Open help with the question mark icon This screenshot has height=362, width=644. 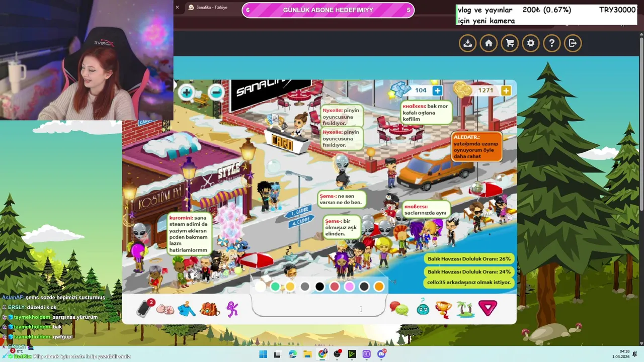click(x=552, y=43)
